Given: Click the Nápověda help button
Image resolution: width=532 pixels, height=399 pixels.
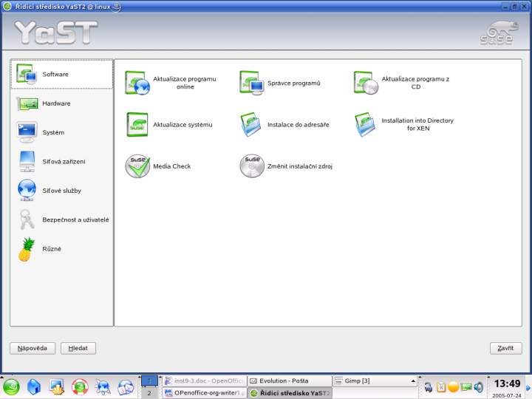Looking at the screenshot, I should click(x=33, y=348).
